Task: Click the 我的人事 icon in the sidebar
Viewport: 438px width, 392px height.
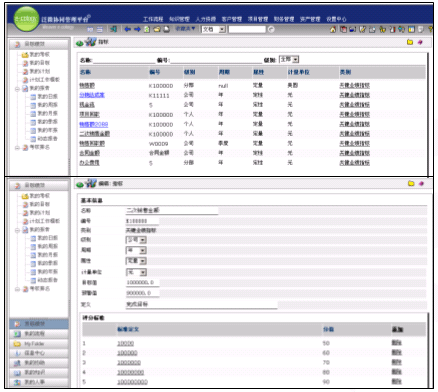Action: pyautogui.click(x=17, y=382)
